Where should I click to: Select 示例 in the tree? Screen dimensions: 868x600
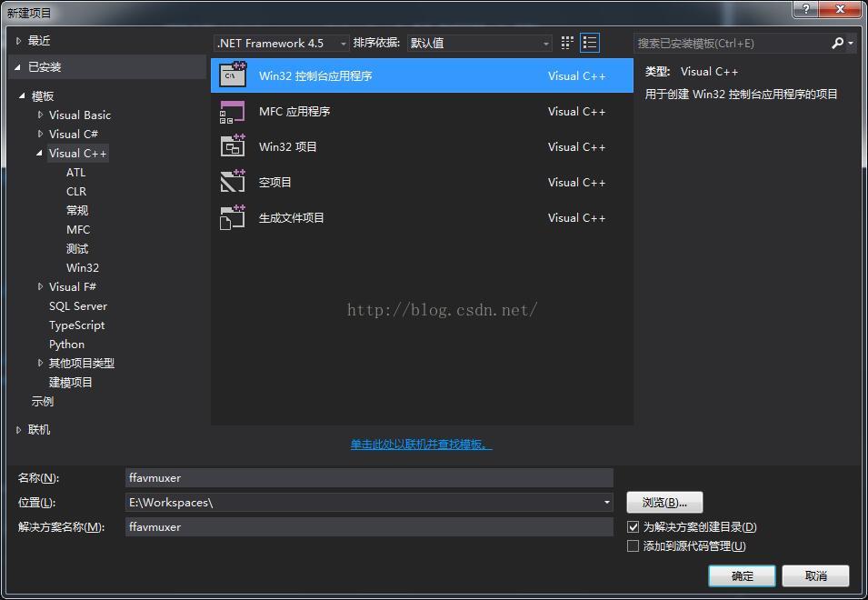[43, 401]
